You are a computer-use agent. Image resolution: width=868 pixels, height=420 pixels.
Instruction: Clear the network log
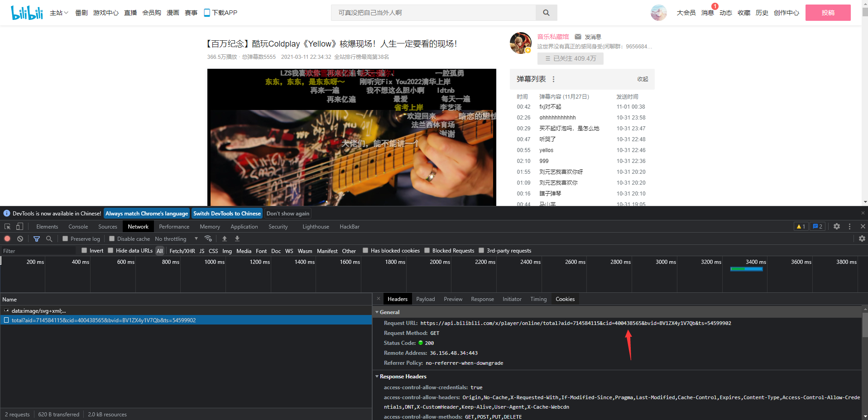coord(20,239)
